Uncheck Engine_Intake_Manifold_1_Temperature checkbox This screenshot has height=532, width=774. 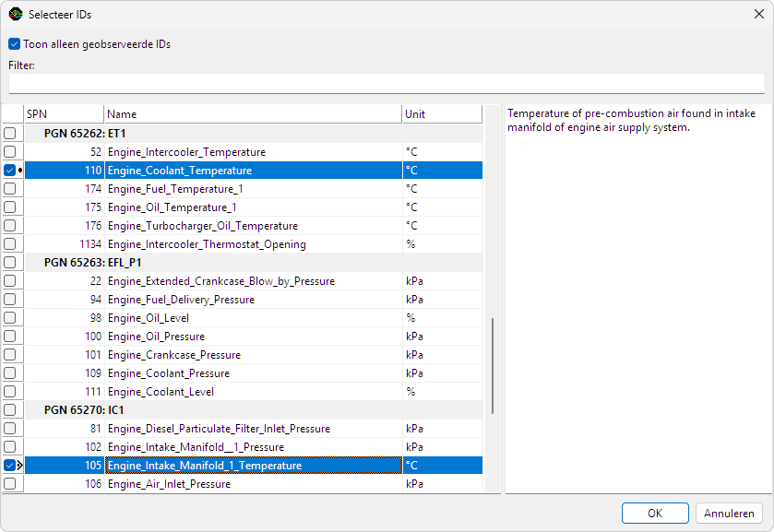coord(10,465)
